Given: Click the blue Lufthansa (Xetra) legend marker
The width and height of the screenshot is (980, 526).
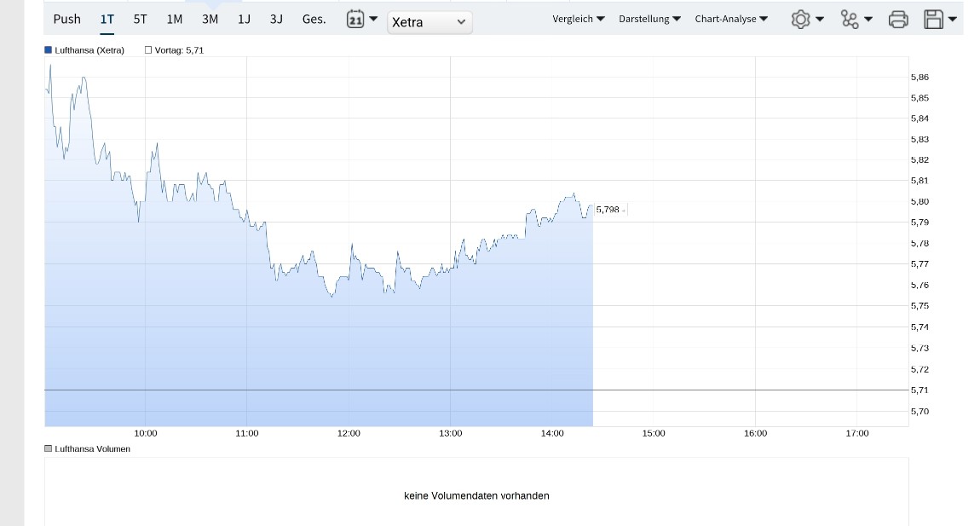Looking at the screenshot, I should (x=49, y=50).
